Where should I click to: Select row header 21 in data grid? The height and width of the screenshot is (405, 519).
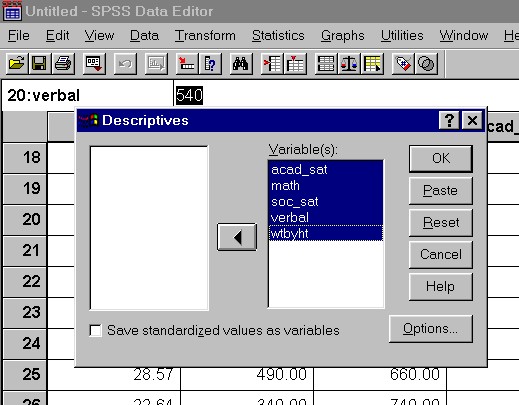(25, 250)
